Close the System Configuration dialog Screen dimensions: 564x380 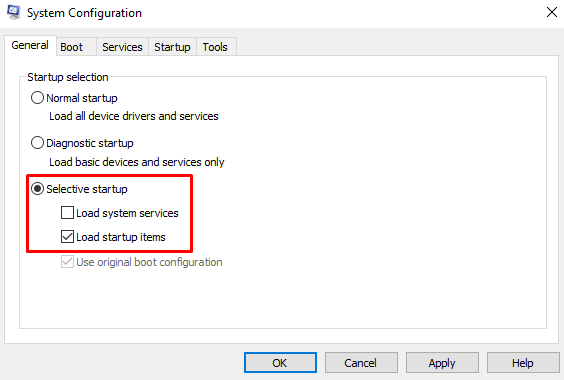tap(551, 12)
